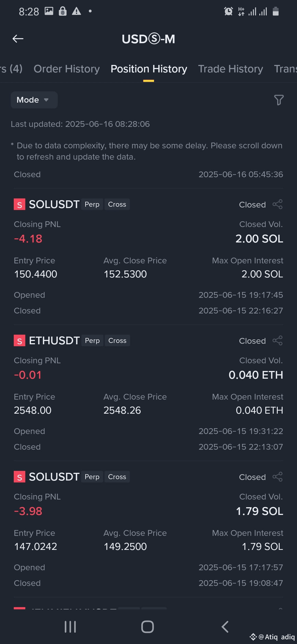Tap Cross tag on first SOLUSDT row

coord(117,204)
